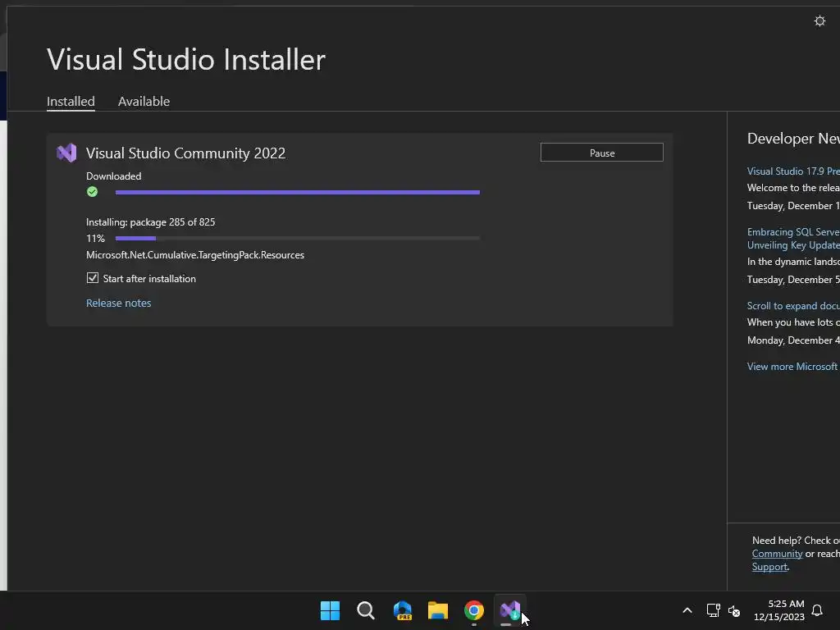Click View more Microsoft news link
The image size is (840, 630).
pos(793,367)
